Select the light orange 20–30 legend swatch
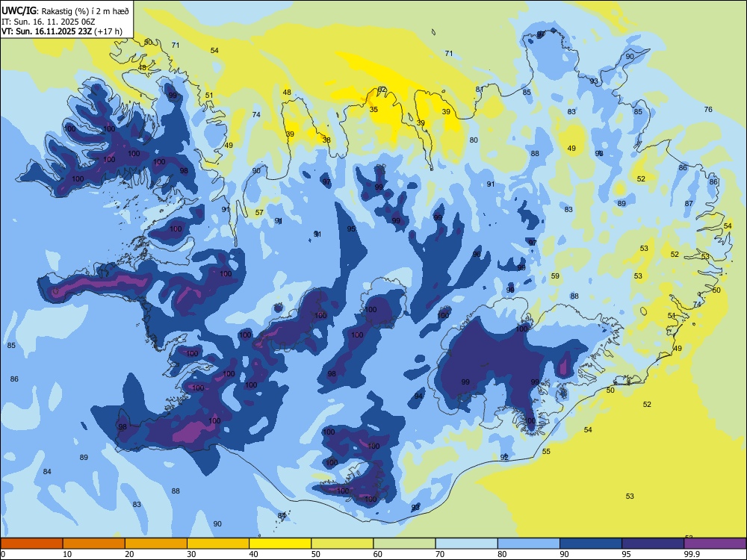This screenshot has height=560, width=747. coord(156,544)
